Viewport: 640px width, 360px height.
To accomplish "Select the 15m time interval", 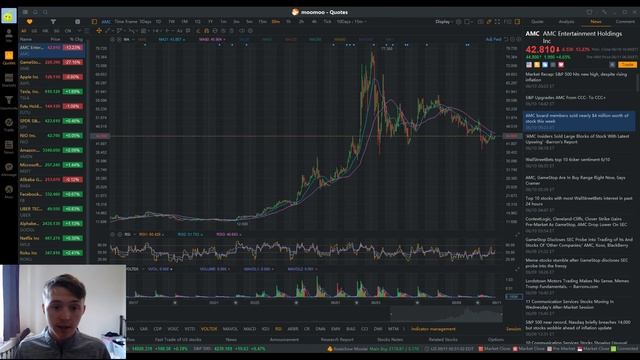I will (262, 22).
